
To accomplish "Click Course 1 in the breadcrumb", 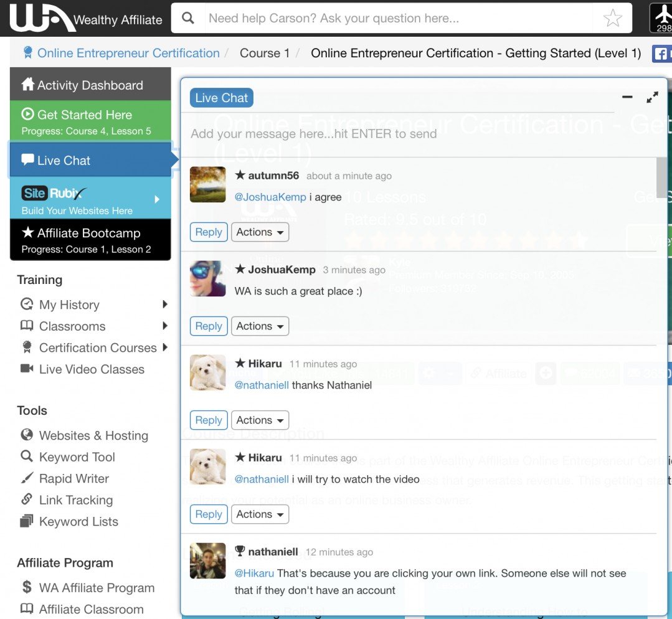I will pyautogui.click(x=265, y=53).
